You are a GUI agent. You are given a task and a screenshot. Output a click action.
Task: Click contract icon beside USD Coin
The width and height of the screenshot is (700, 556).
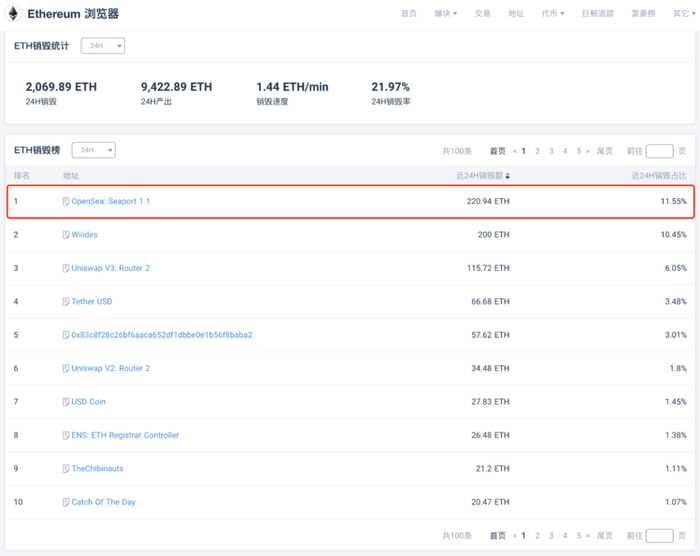(66, 402)
